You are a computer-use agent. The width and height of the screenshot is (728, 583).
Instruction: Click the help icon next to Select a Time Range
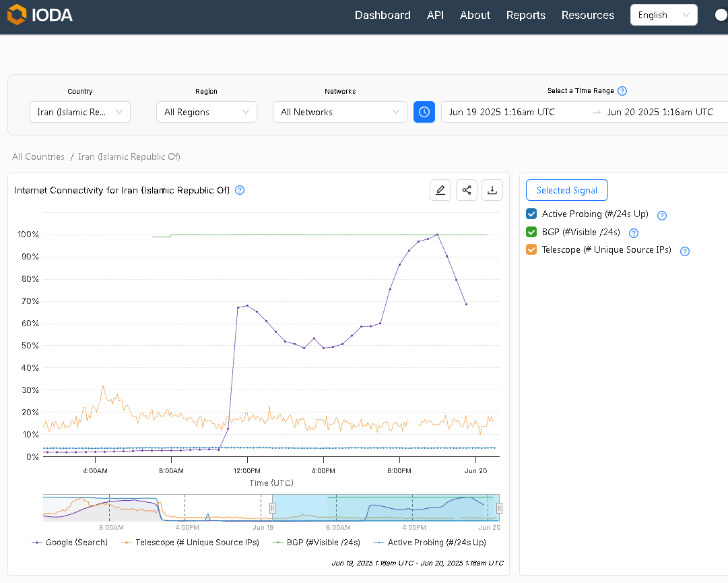623,91
